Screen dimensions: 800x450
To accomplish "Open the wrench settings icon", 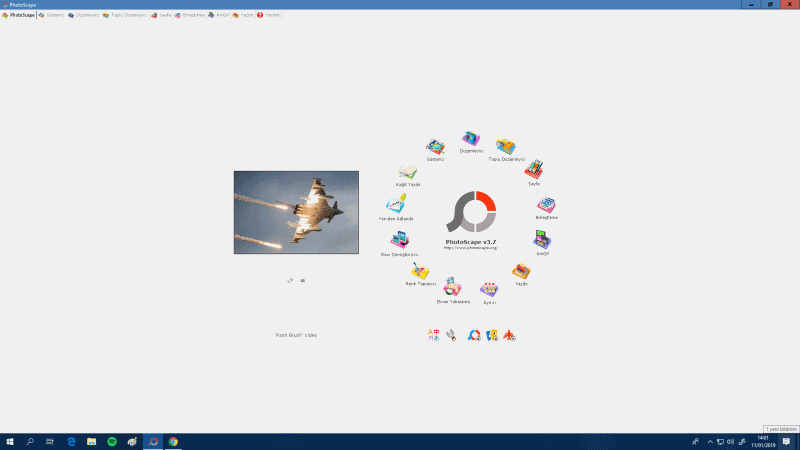I will (x=451, y=335).
